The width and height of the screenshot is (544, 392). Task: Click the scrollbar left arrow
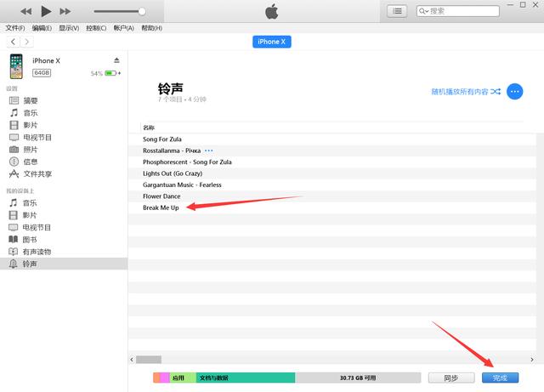(x=132, y=360)
